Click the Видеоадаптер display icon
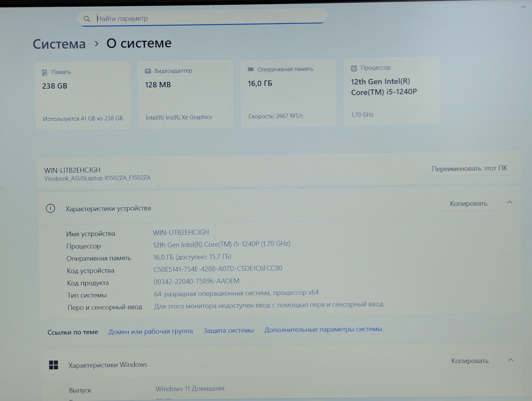The image size is (532, 401). click(148, 71)
